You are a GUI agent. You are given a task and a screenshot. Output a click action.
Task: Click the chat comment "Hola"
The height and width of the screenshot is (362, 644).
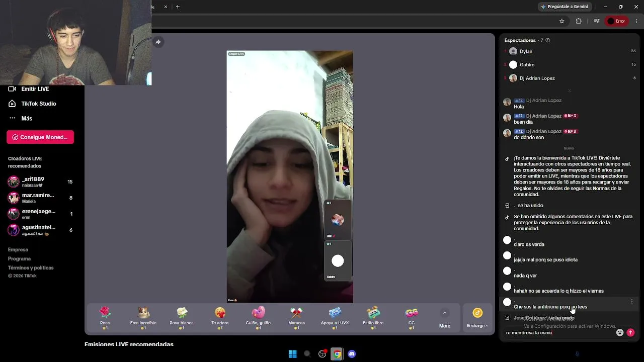pyautogui.click(x=519, y=107)
